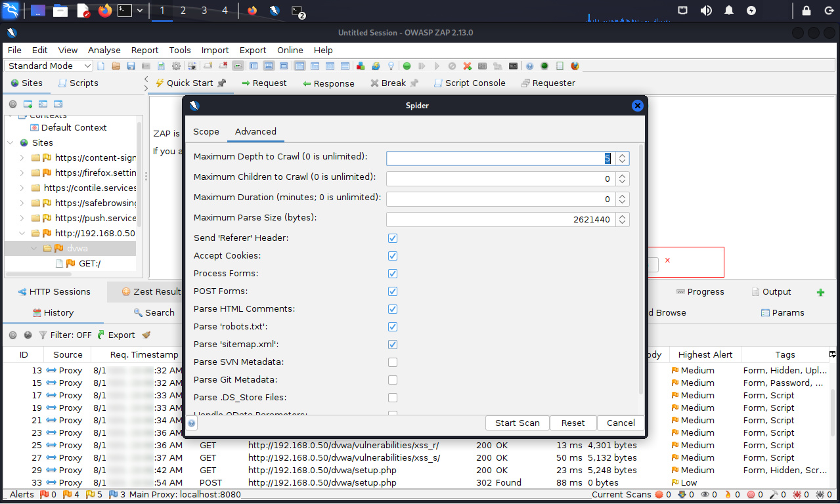Click the Spider dialog help icon
This screenshot has height=504, width=840.
192,423
